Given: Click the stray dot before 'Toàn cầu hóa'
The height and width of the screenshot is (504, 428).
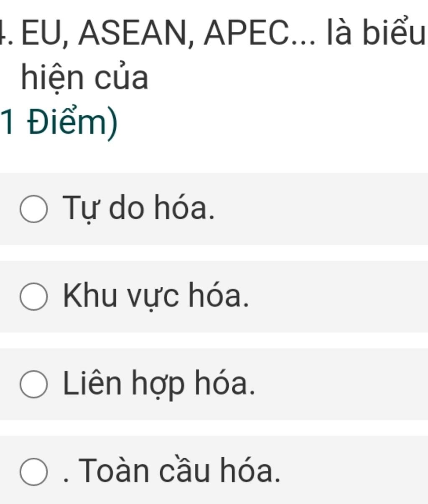Looking at the screenshot, I should click(65, 480).
